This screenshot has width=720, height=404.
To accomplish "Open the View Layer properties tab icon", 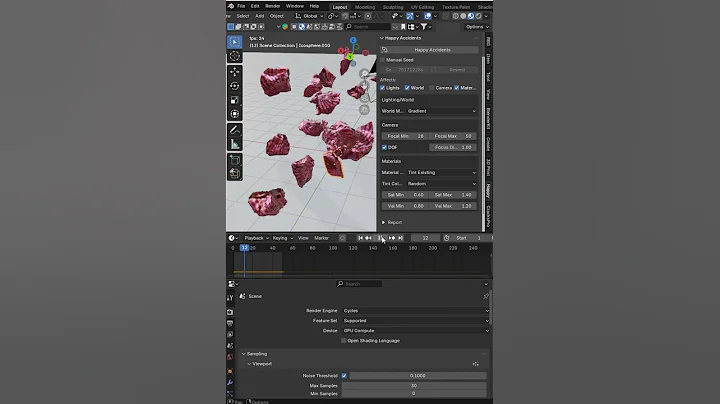I will [x=230, y=335].
